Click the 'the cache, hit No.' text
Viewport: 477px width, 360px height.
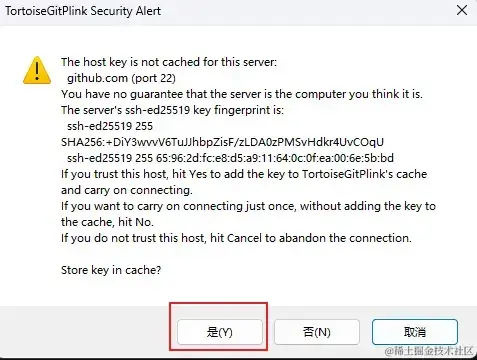pos(107,222)
